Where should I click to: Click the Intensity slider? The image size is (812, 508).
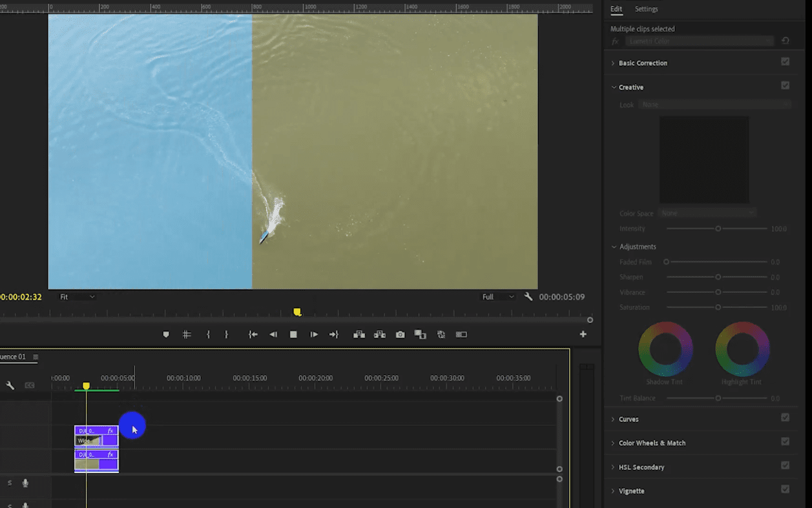tap(717, 229)
